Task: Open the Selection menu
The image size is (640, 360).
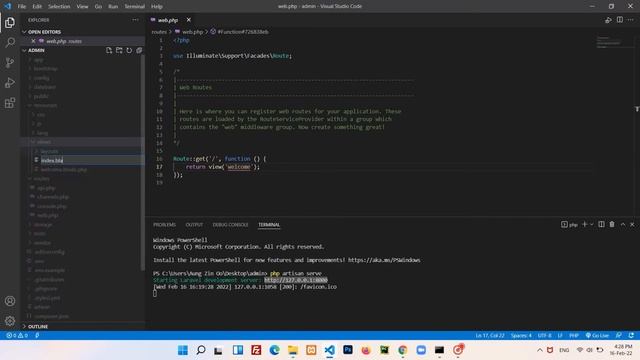Action: point(59,6)
